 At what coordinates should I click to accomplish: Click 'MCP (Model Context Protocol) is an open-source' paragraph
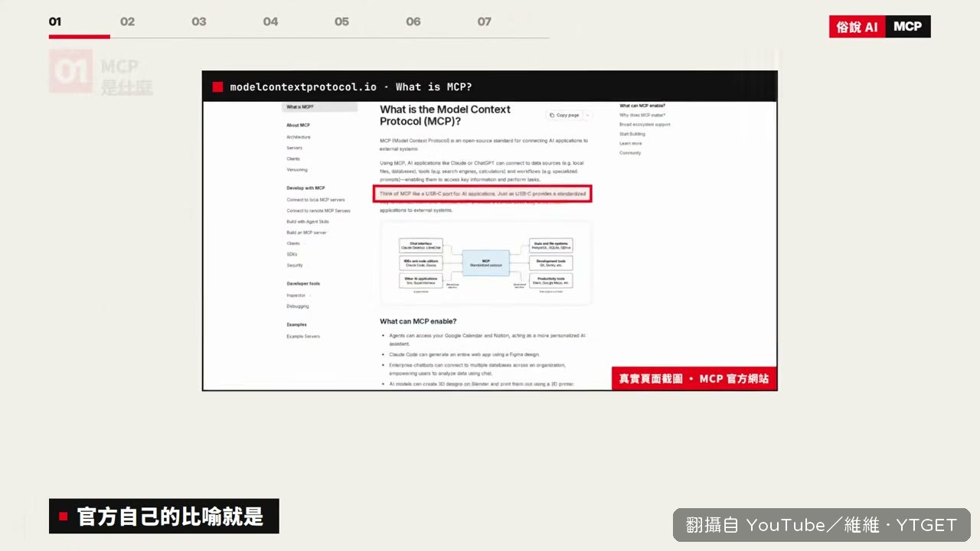[484, 145]
